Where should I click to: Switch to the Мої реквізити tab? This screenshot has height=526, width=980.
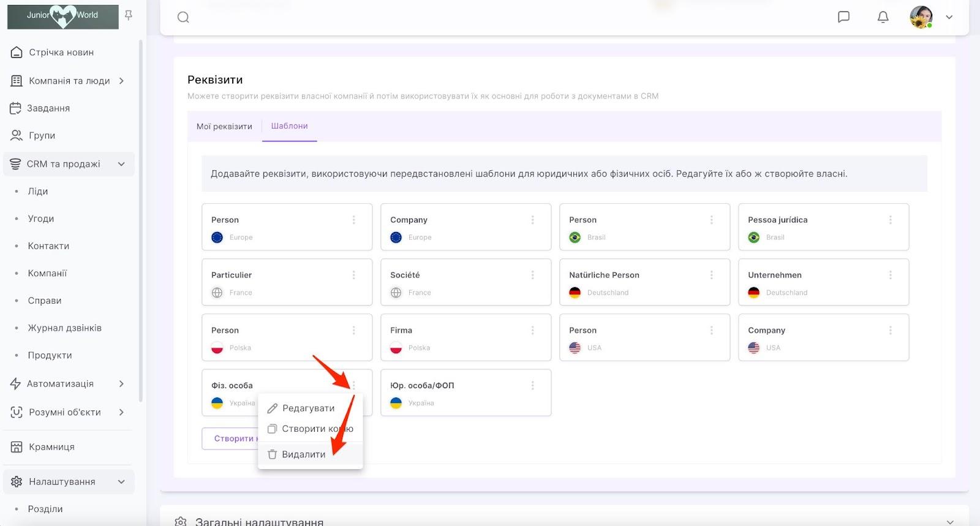click(224, 126)
